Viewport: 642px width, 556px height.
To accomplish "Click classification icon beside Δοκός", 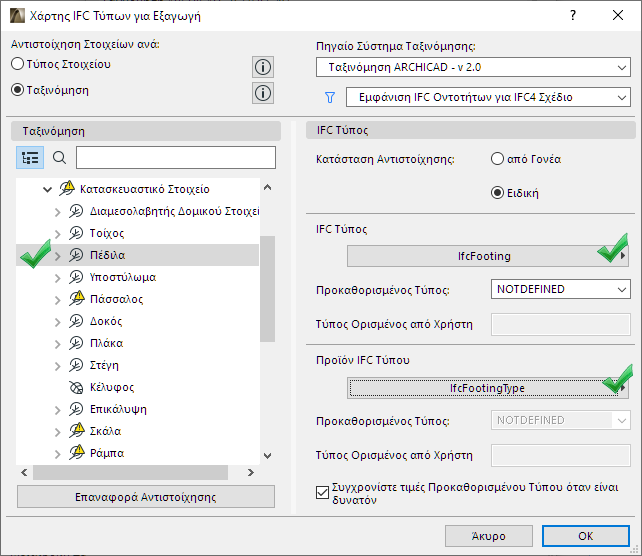I will coord(76,321).
